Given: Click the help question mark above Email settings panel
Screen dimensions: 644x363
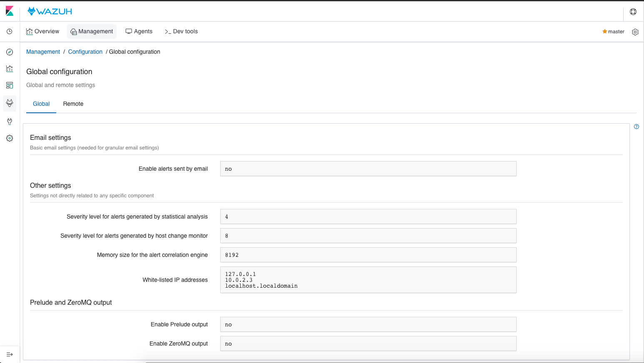Looking at the screenshot, I should tap(636, 127).
